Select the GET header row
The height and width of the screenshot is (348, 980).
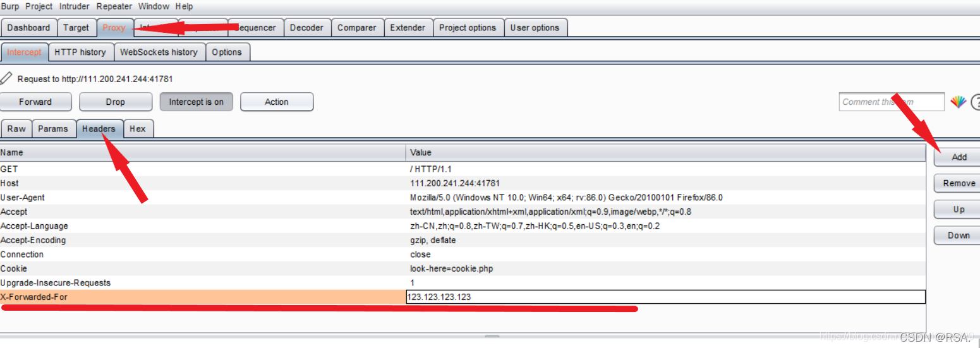tap(463, 169)
